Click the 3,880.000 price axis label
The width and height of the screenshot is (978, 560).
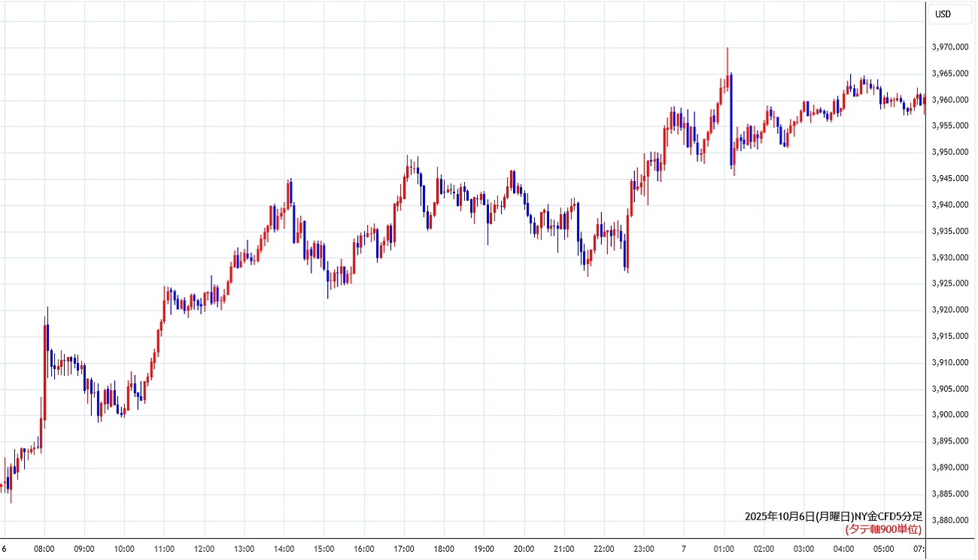(948, 520)
